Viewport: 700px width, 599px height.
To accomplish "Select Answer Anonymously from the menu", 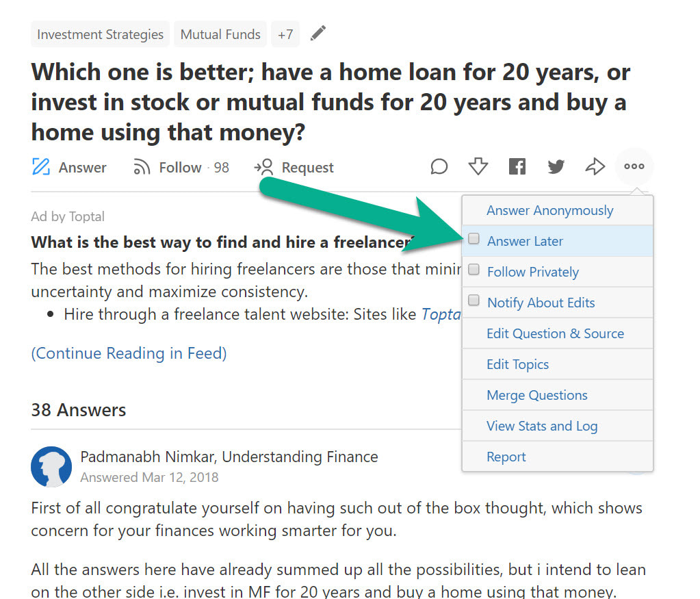I will pos(549,210).
